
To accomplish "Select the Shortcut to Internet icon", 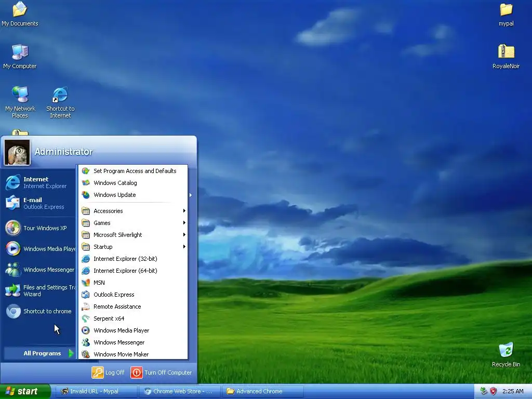I will tap(60, 102).
